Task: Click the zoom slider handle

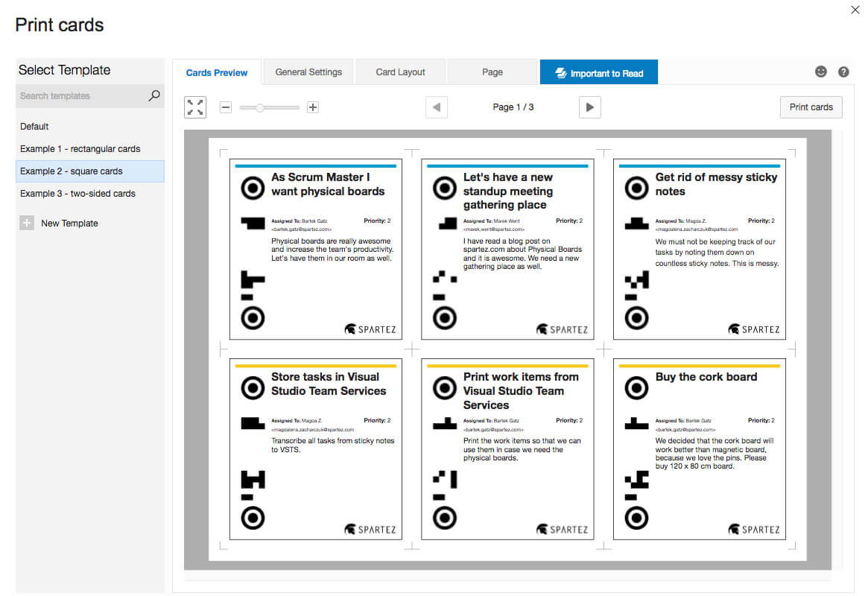Action: [260, 108]
